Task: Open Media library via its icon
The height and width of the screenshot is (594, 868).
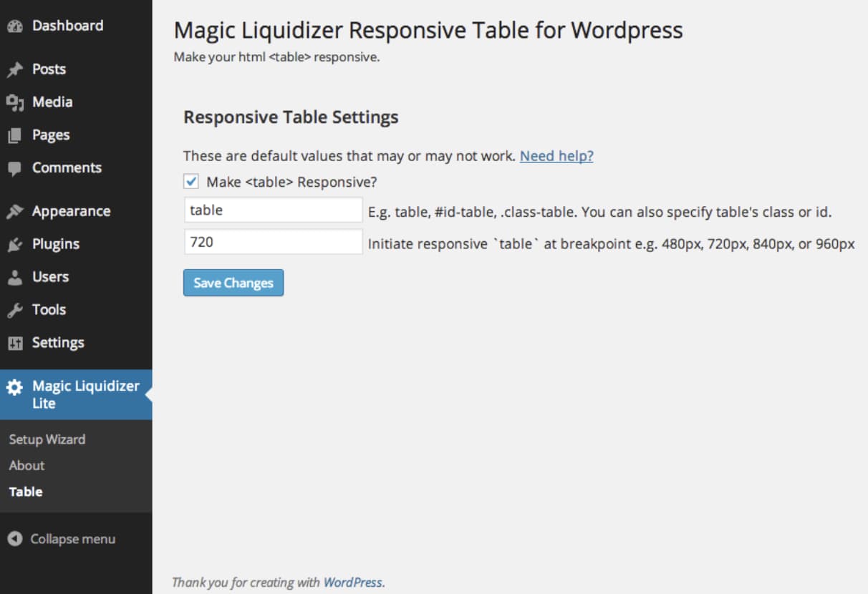Action: pyautogui.click(x=16, y=102)
